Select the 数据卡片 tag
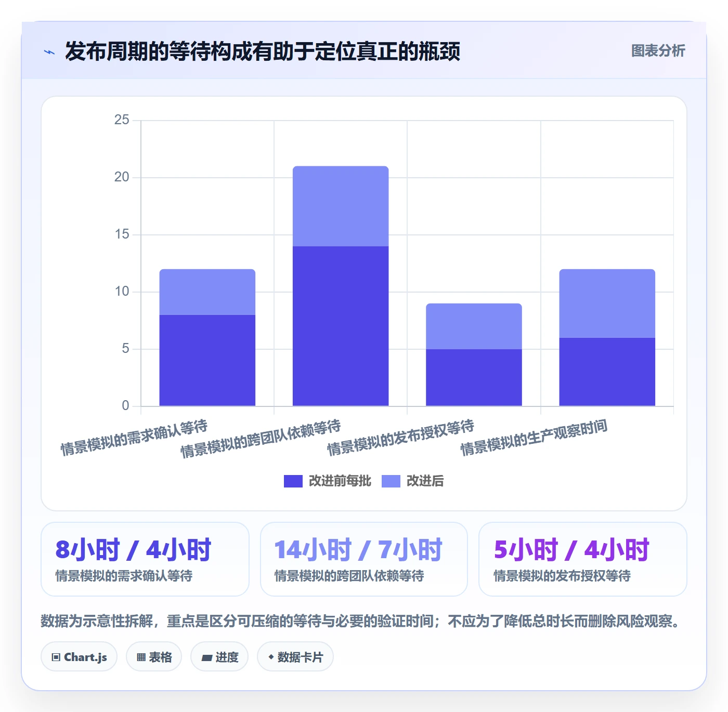The width and height of the screenshot is (728, 712). [x=295, y=657]
